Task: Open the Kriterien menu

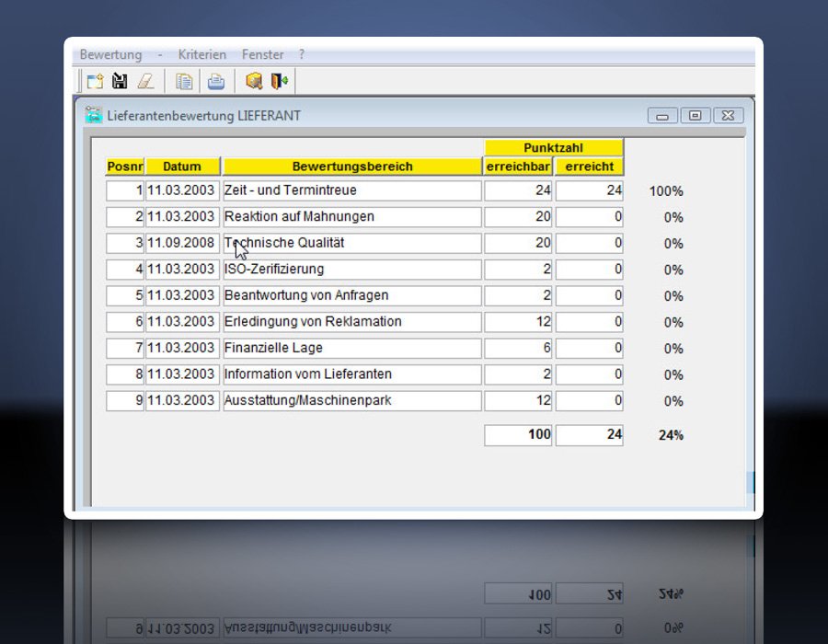Action: click(201, 54)
